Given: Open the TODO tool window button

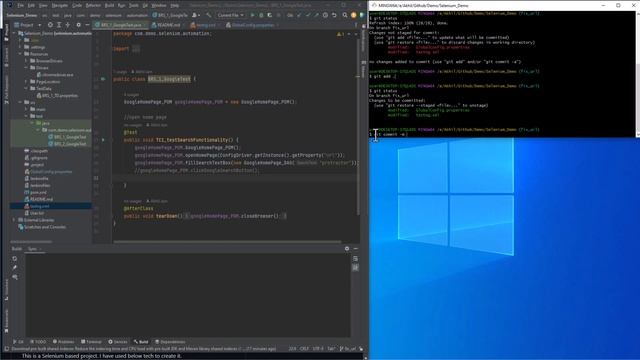Looking at the screenshot, I should click(38, 342).
